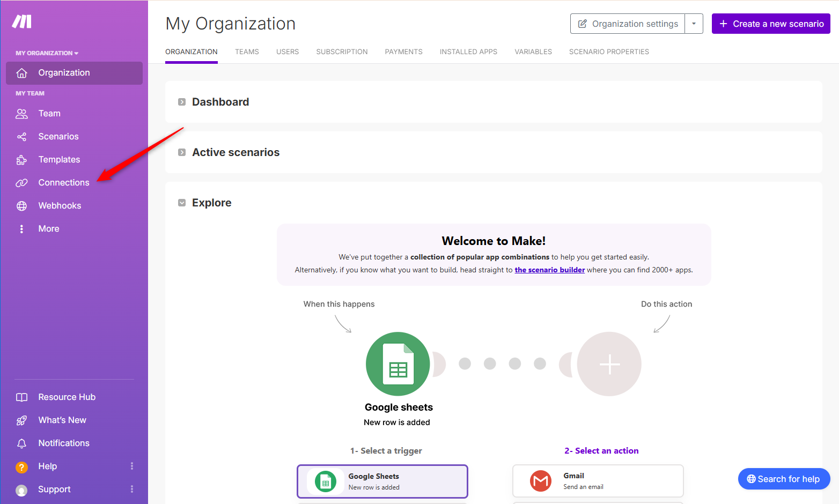
Task: Click the large Google Sheets circle icon
Action: coord(398,364)
